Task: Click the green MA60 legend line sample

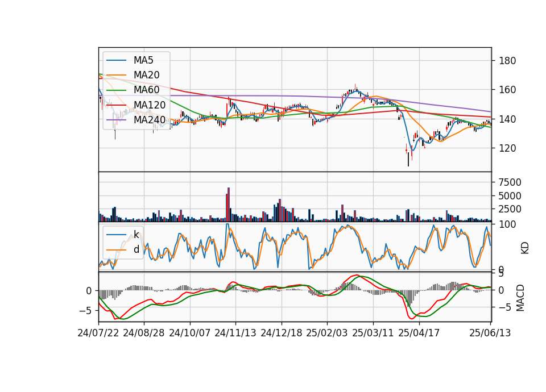Action: tap(116, 90)
